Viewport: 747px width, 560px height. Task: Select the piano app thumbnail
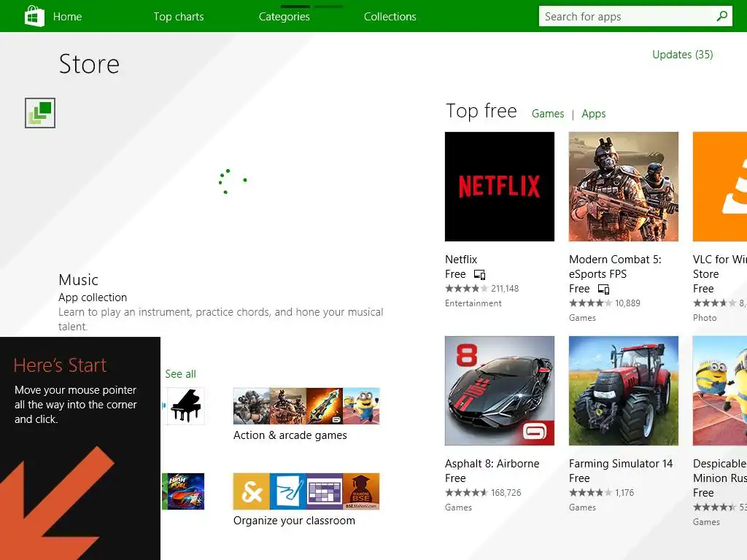(185, 405)
